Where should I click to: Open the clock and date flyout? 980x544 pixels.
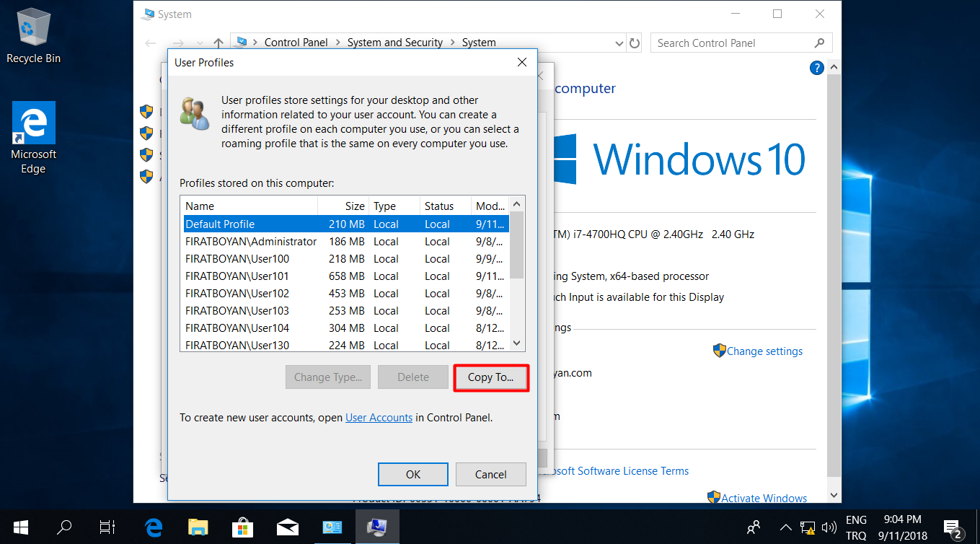pos(902,527)
